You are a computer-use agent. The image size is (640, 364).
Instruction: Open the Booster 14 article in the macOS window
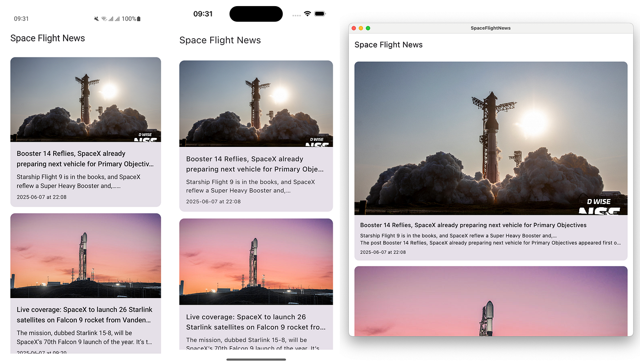coord(473,225)
